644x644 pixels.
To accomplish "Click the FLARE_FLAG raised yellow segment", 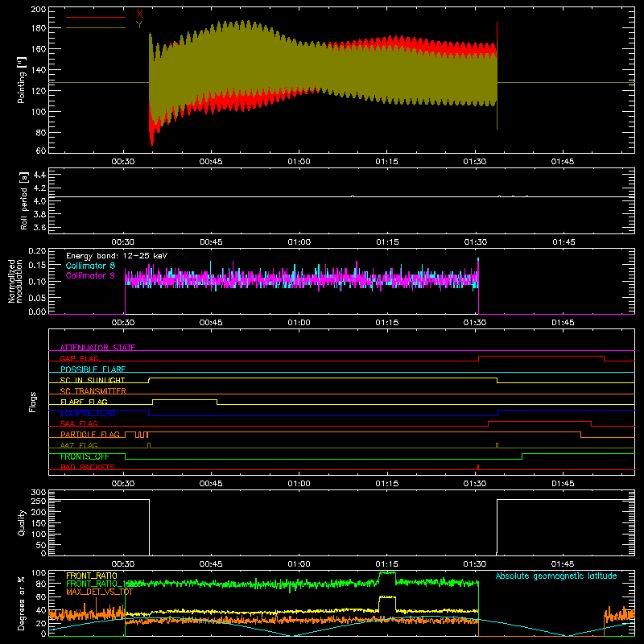I will 185,399.
